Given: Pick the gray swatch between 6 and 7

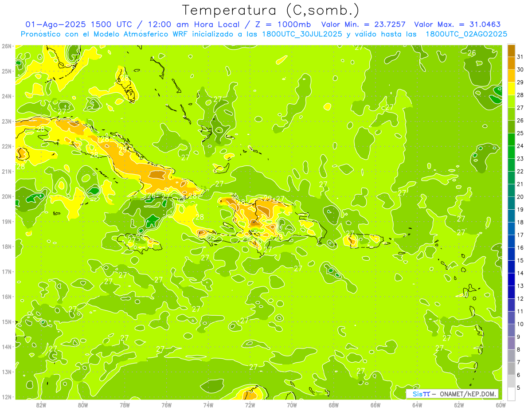Looking at the screenshot, I should [511, 368].
